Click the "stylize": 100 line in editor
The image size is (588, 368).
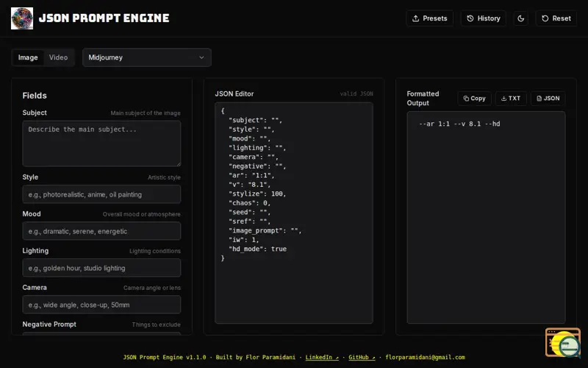(x=257, y=194)
